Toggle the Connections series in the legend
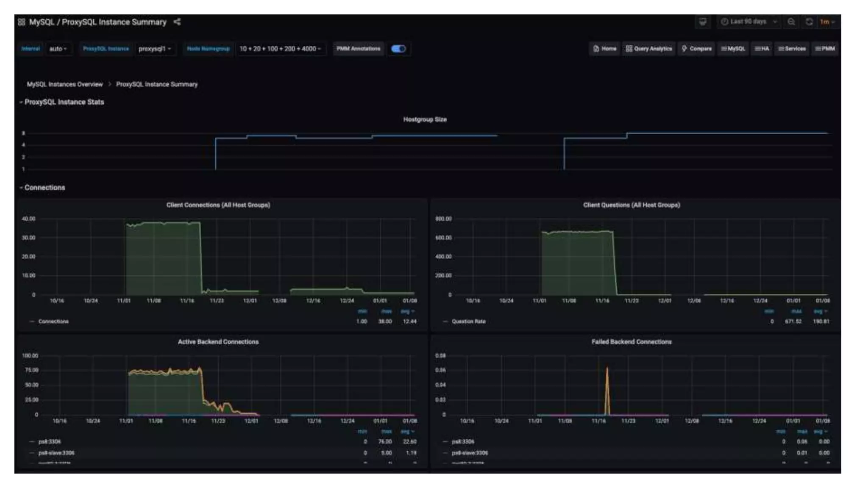Viewport: 868px width, 488px height. click(x=53, y=322)
